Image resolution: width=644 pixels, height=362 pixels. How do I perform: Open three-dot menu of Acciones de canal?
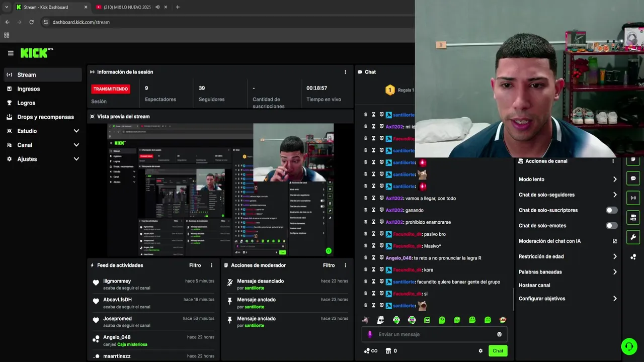613,161
